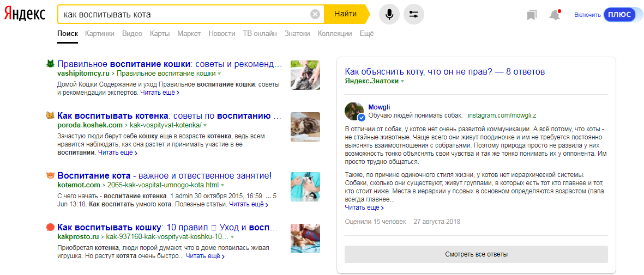Image resolution: width=644 pixels, height=275 pixels.
Task: Expand dropdown arrow after vashipitomcy.ru breadcrumb
Action: pos(219,74)
